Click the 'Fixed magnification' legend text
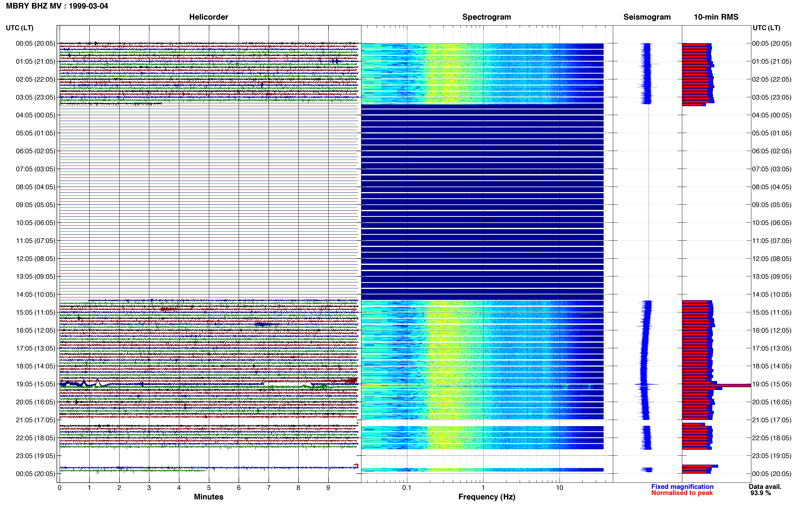The width and height of the screenshot is (812, 508). 682,486
